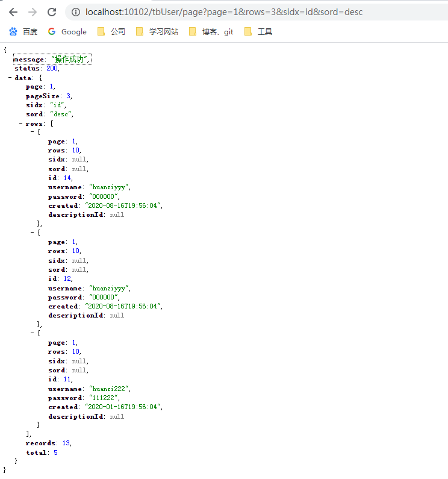Open the Google bookmark
Image resolution: width=448 pixels, height=479 pixels.
click(x=67, y=31)
